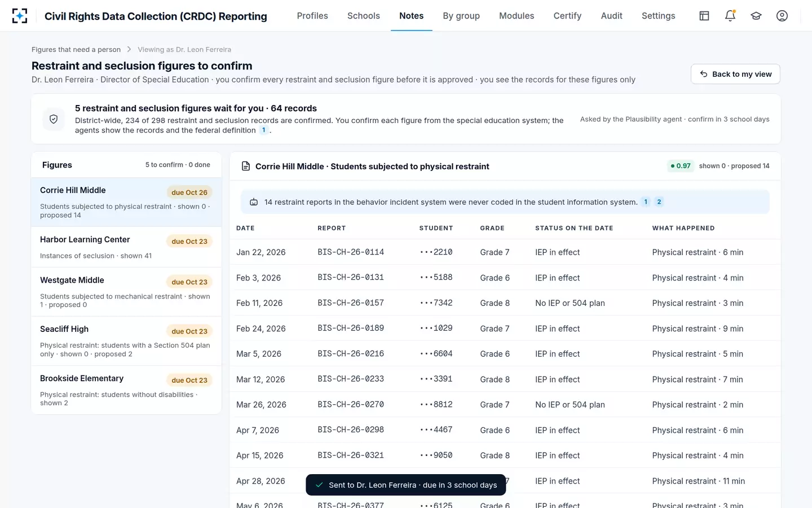Open report BIS-CH-26-0270
Image resolution: width=812 pixels, height=508 pixels.
(351, 405)
